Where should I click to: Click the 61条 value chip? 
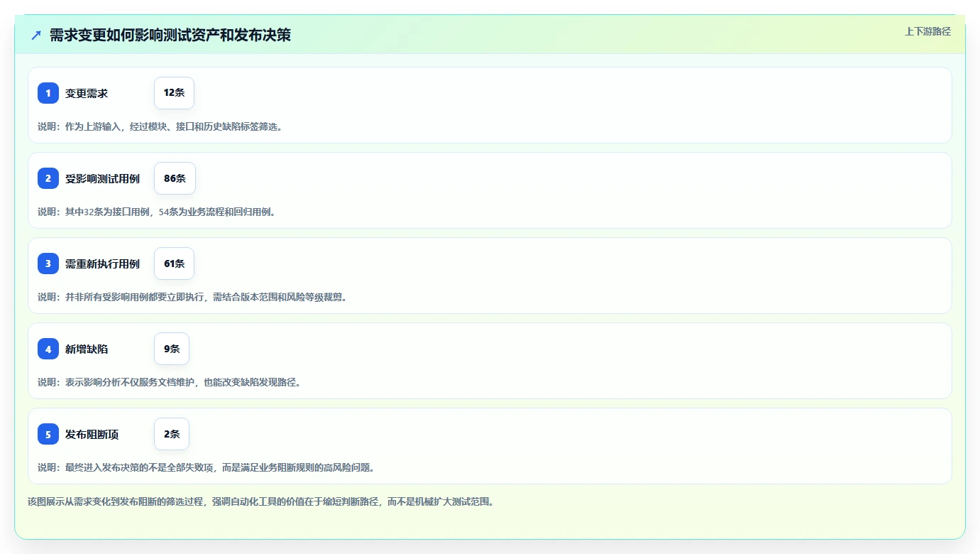[x=174, y=264]
